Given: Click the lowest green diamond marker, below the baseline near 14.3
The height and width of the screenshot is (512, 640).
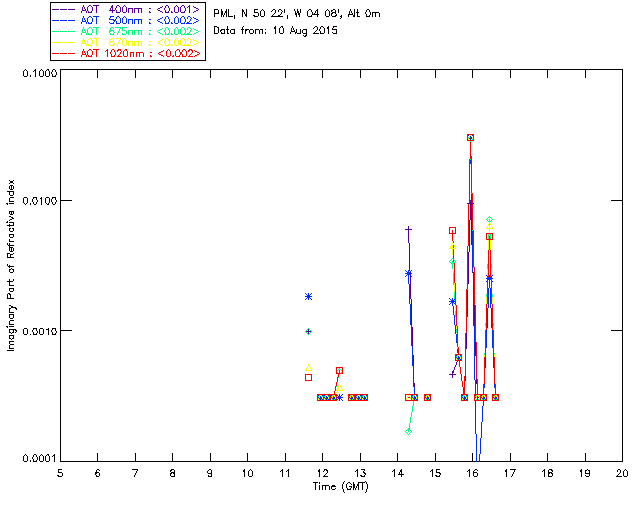Looking at the screenshot, I should click(409, 432).
